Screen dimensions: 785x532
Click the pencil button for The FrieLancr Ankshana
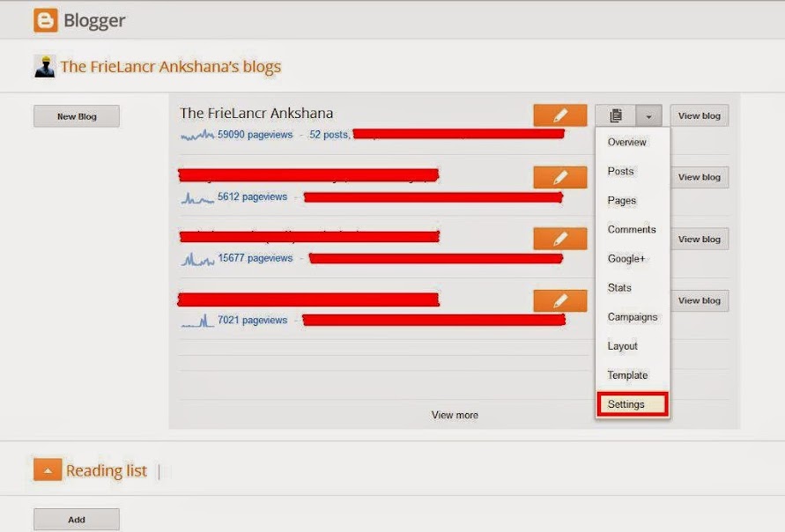560,115
